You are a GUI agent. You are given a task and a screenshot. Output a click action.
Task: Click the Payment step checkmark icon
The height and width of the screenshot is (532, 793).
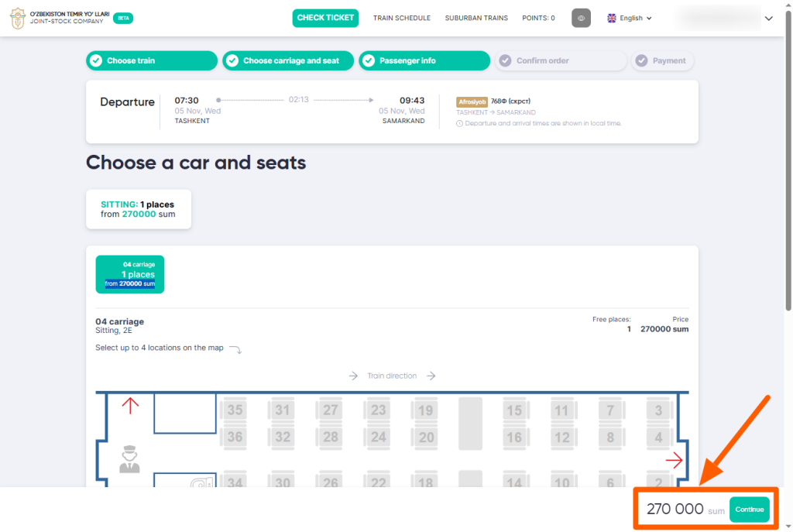pyautogui.click(x=641, y=60)
